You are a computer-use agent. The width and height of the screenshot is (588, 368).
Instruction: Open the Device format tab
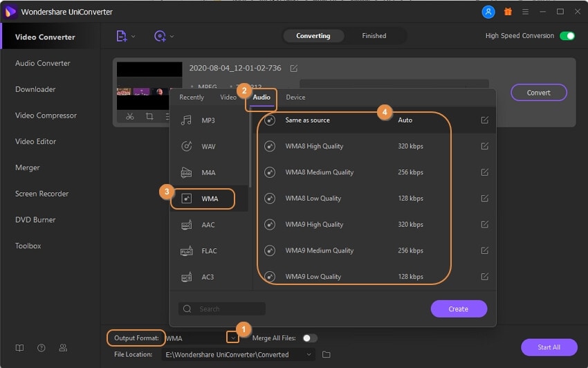295,97
